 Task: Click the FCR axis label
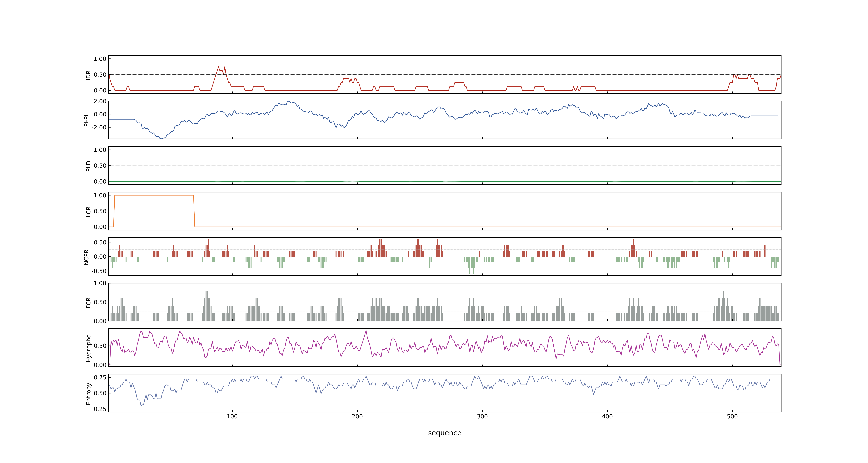point(88,302)
